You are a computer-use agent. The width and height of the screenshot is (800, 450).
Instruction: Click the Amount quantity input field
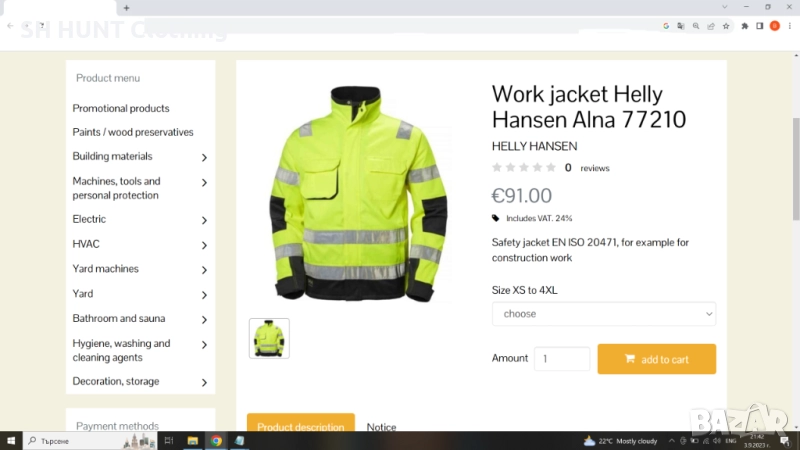pyautogui.click(x=562, y=359)
